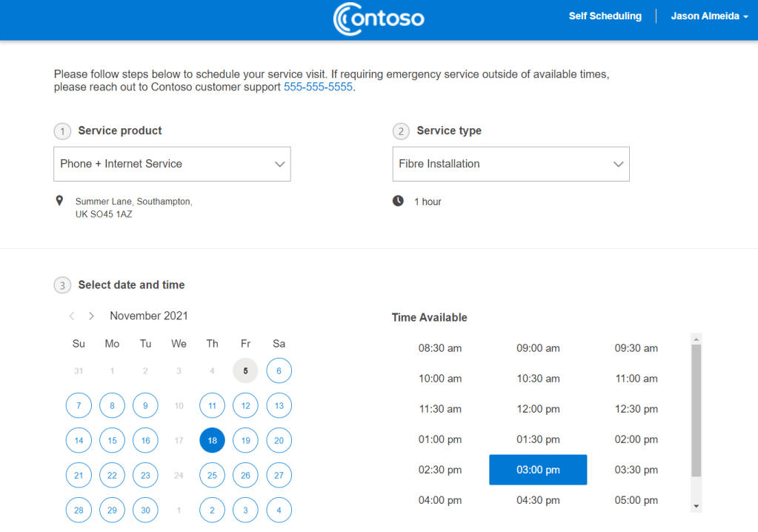Viewport: 758px width, 532px height.
Task: Expand Jason Almeida user menu
Action: tap(709, 16)
